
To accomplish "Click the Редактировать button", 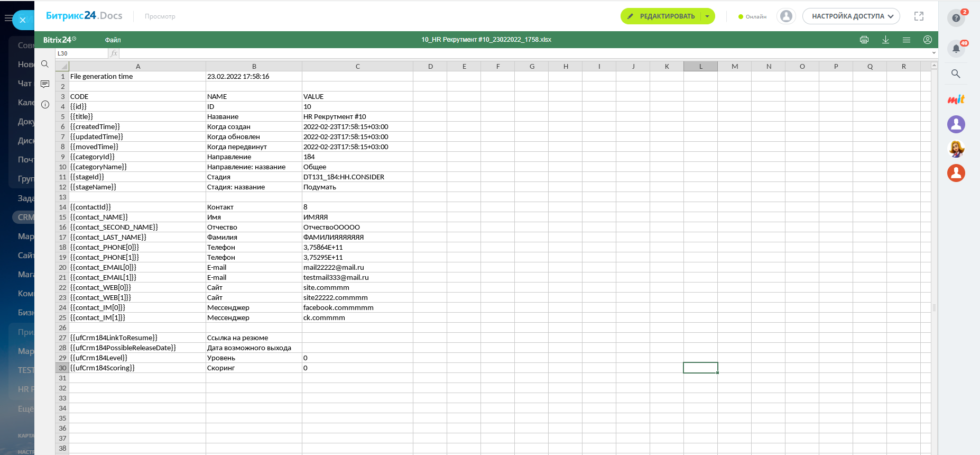I will click(661, 16).
